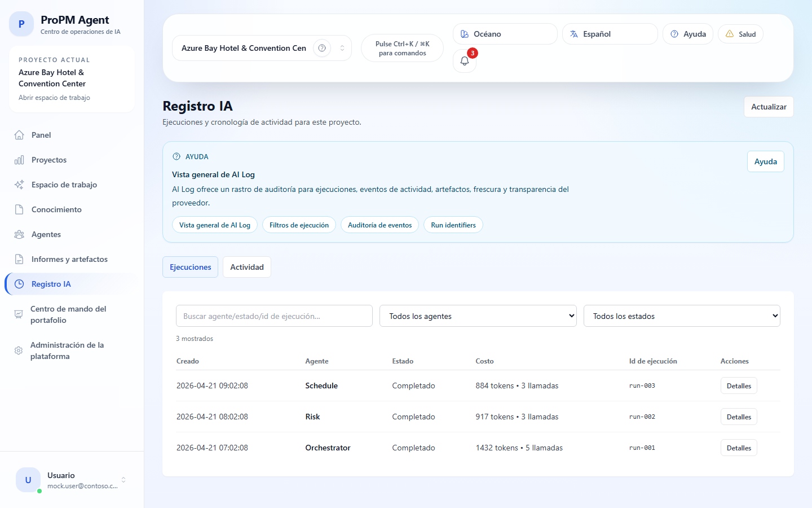Switch to the Actividad tab
Screen dimensions: 812x508
click(246, 266)
